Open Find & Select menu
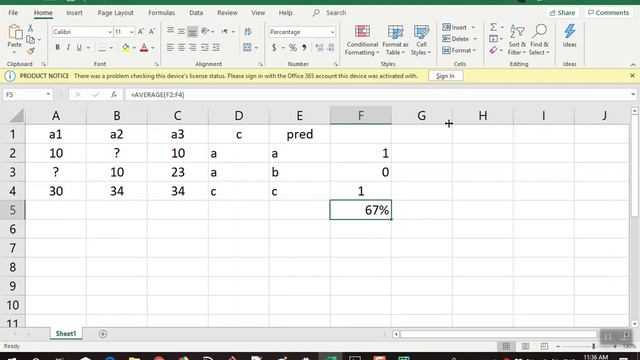The width and height of the screenshot is (640, 360). pyautogui.click(x=539, y=40)
